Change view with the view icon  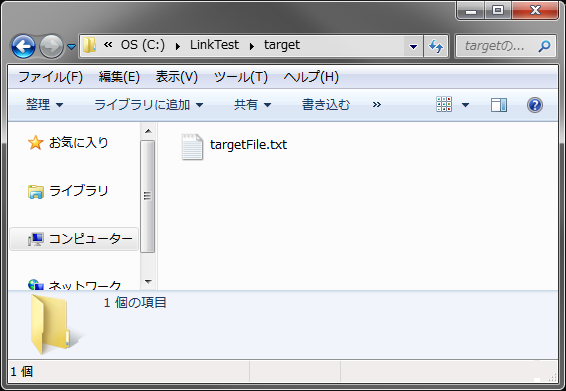[x=444, y=104]
